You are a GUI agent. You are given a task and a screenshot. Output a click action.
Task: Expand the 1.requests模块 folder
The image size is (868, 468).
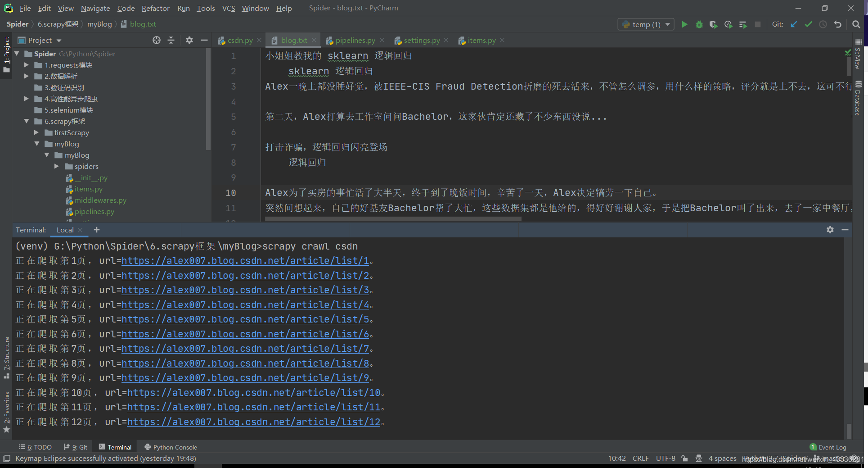pos(27,65)
